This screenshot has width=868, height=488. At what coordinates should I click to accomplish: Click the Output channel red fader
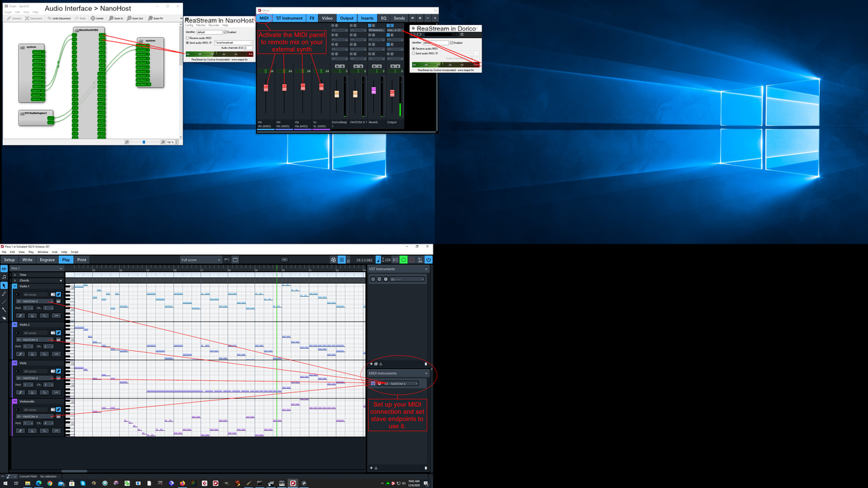coord(392,94)
